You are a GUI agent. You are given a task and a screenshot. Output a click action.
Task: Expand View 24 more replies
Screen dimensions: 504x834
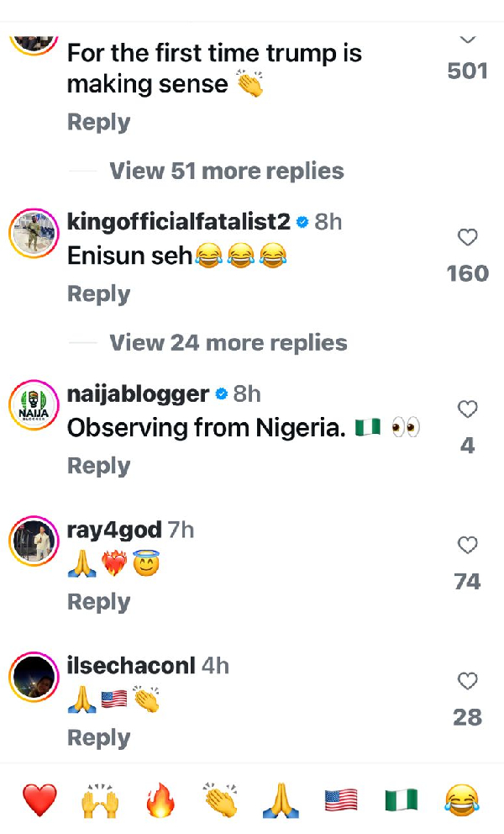coord(228,343)
